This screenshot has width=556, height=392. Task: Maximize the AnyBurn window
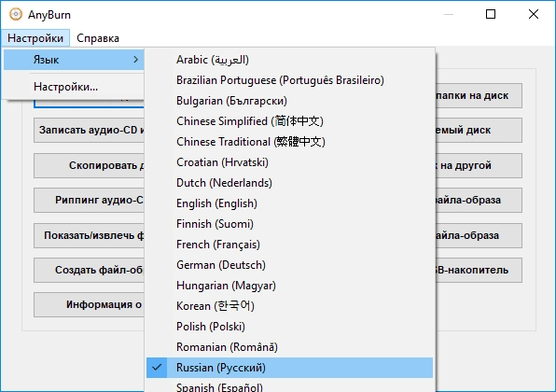(x=491, y=14)
